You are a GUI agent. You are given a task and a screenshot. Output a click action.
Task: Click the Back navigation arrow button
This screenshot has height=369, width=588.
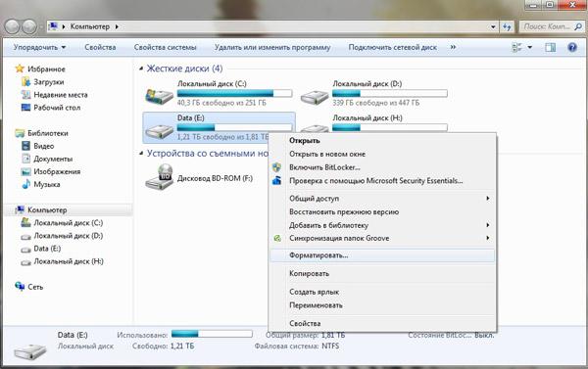tap(13, 26)
